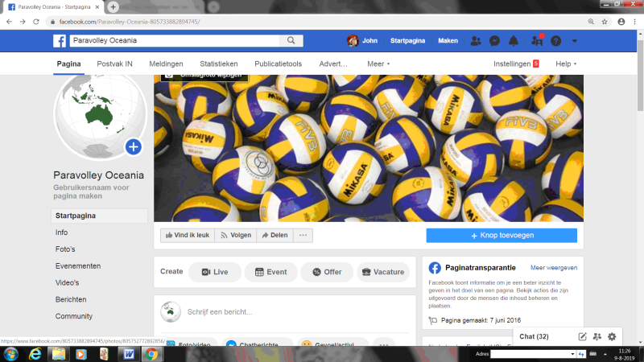Click the more options ellipsis button
This screenshot has width=644, height=362.
[303, 235]
